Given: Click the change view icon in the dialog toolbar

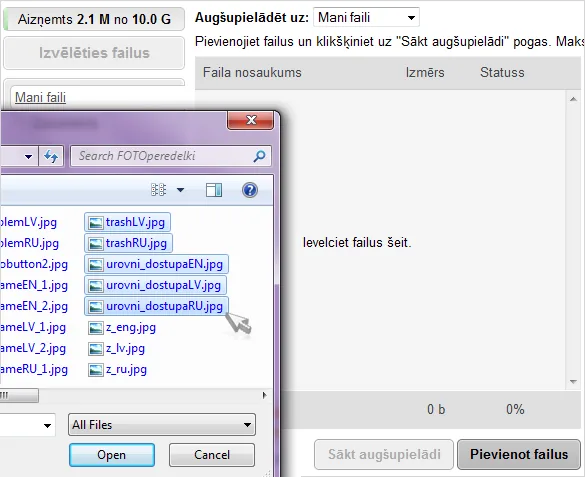Looking at the screenshot, I should coord(159,190).
